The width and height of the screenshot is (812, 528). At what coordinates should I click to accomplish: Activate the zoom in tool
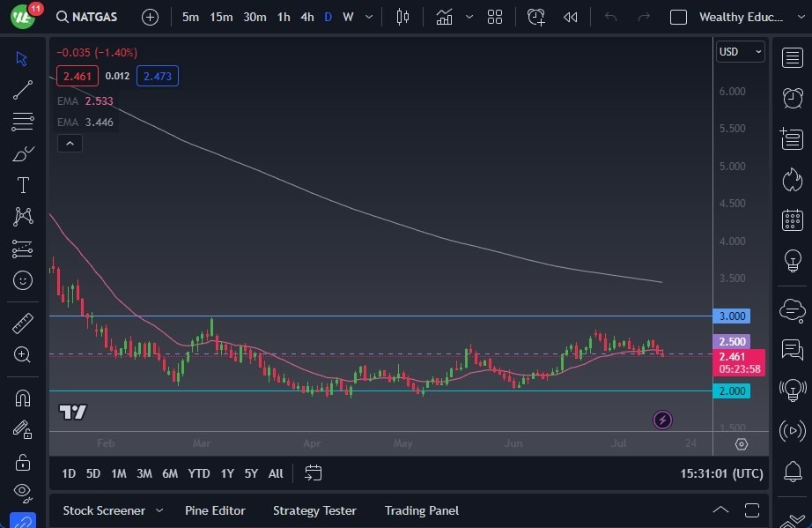22,355
